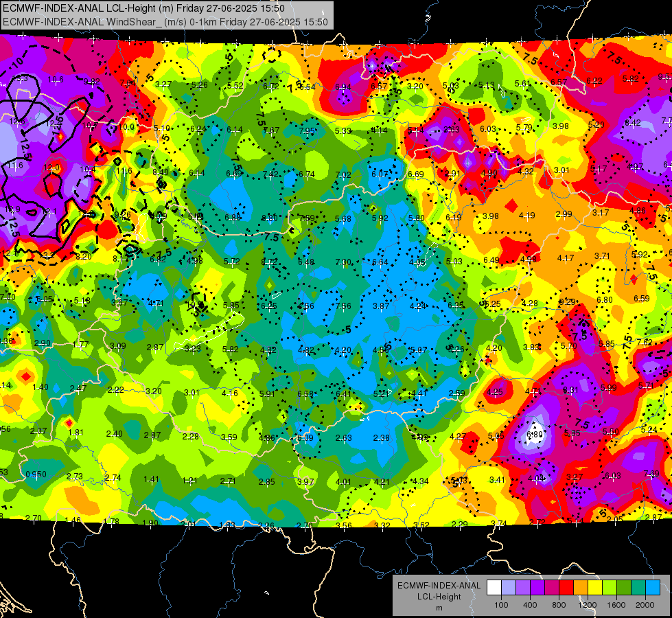
Task: Click the wind shear value 1.77
Action: [x=80, y=345]
